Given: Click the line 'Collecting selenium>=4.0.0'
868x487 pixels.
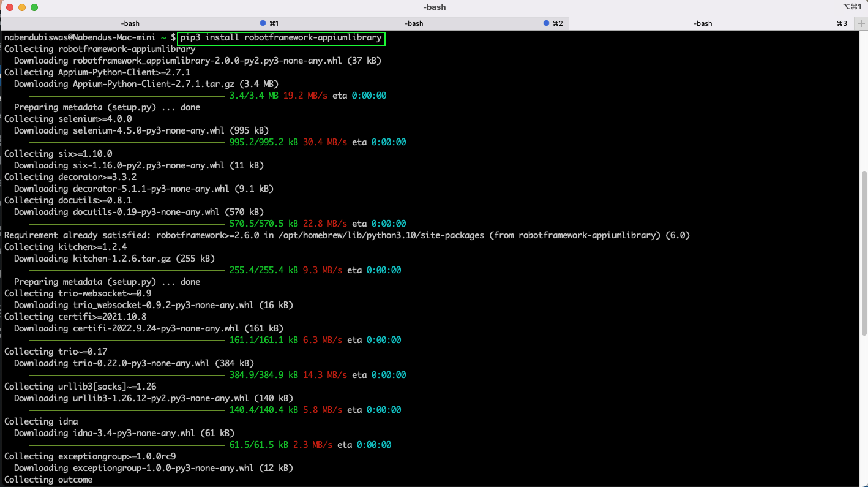Looking at the screenshot, I should click(68, 119).
